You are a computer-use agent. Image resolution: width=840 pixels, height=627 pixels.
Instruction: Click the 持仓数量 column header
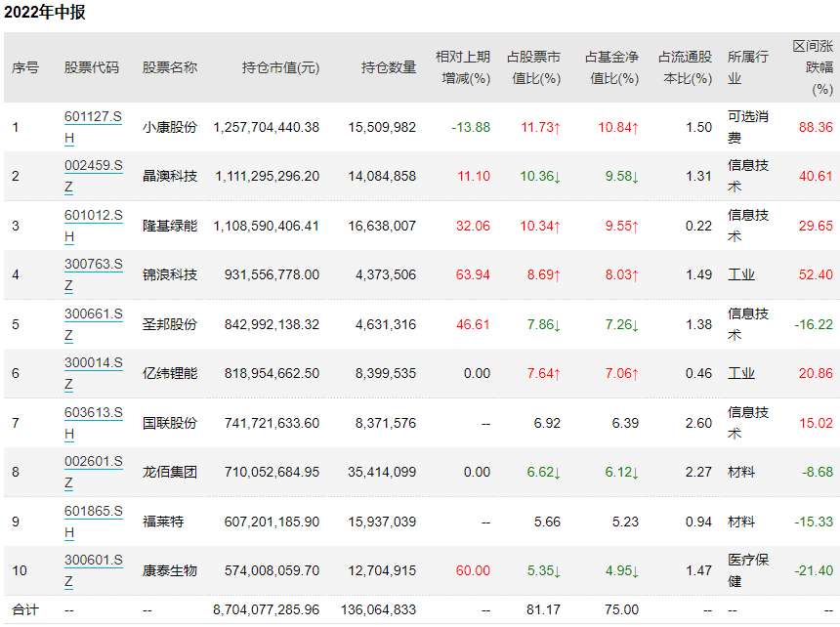coord(388,67)
